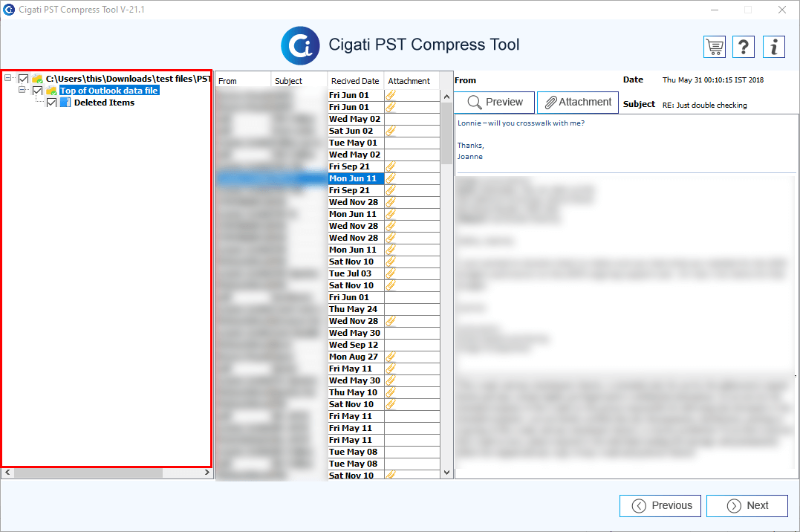This screenshot has height=532, width=800.
Task: Click the date value Thu May 31 00:10:15
Action: pos(713,80)
